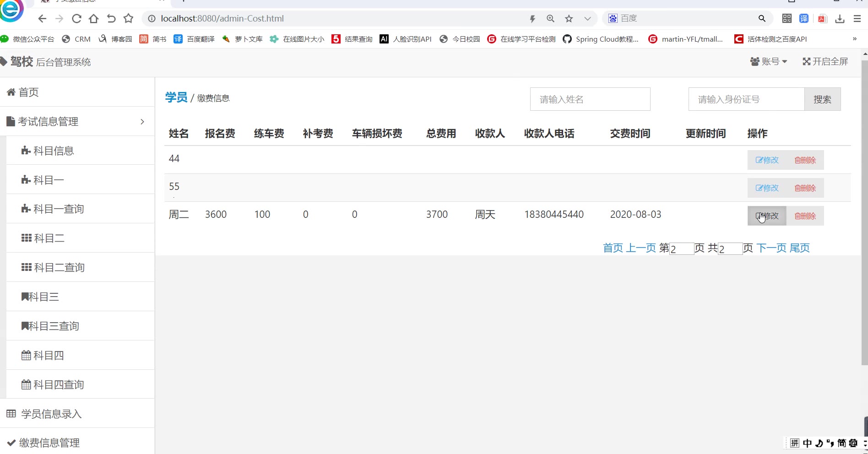The height and width of the screenshot is (454, 868).
Task: Click the favorites star in the address bar
Action: 569,19
